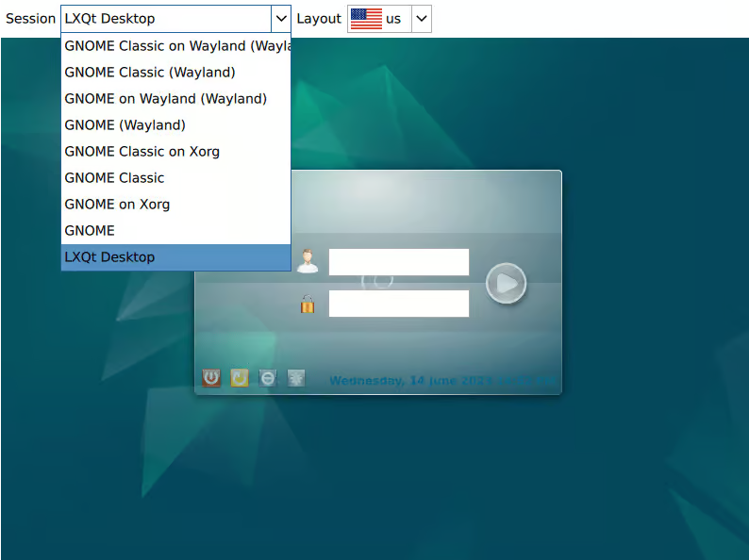
Task: Click the padlock password icon
Action: pyautogui.click(x=308, y=304)
